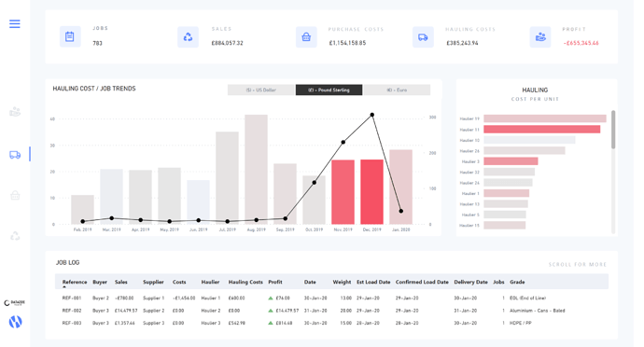Click the Scroll For More text
This screenshot has height=347, width=644.
point(577,265)
